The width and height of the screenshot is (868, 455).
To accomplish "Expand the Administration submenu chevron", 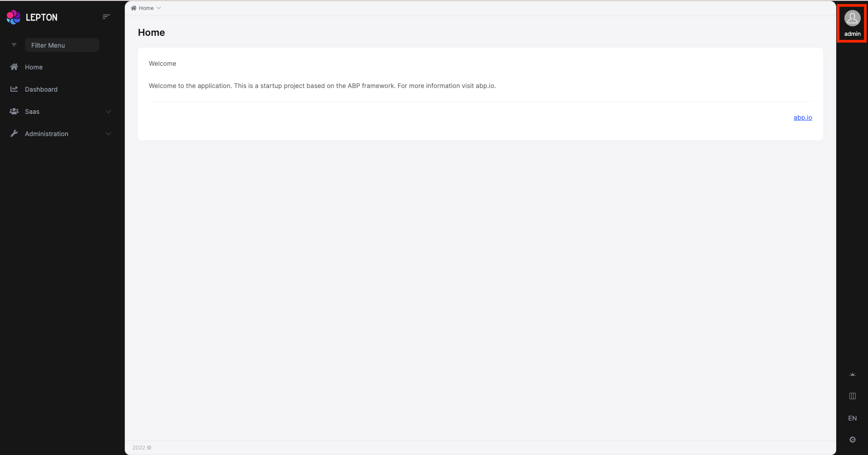I will 108,134.
